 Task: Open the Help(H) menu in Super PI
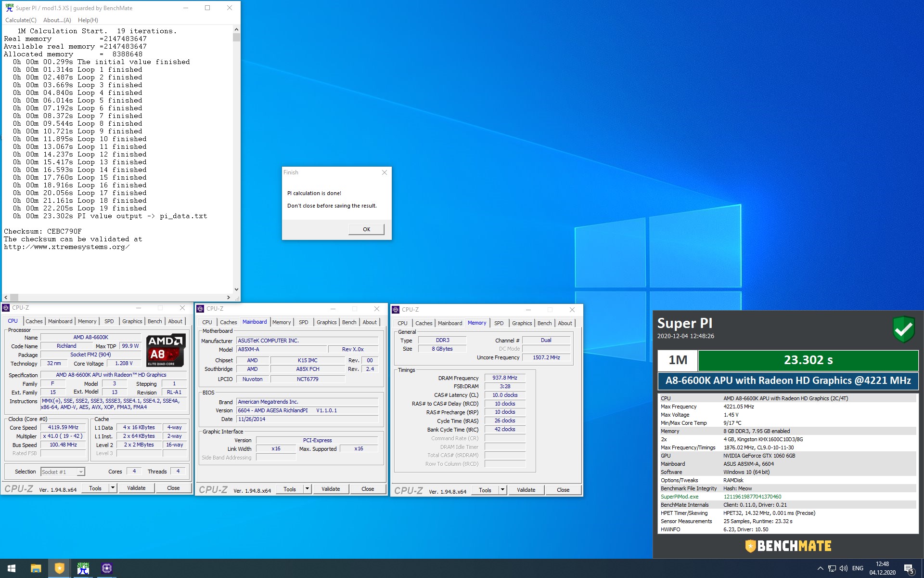click(x=88, y=20)
